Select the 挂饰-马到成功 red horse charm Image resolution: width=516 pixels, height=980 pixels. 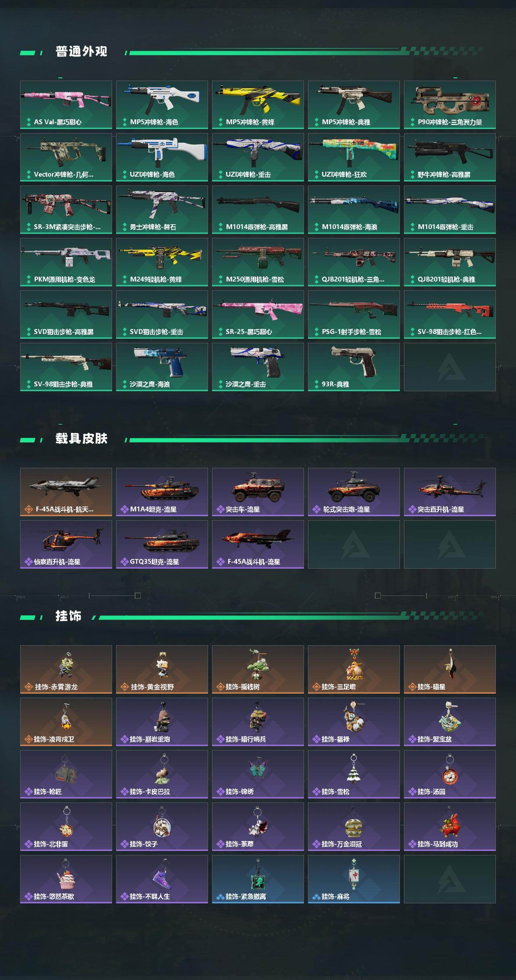point(450,827)
